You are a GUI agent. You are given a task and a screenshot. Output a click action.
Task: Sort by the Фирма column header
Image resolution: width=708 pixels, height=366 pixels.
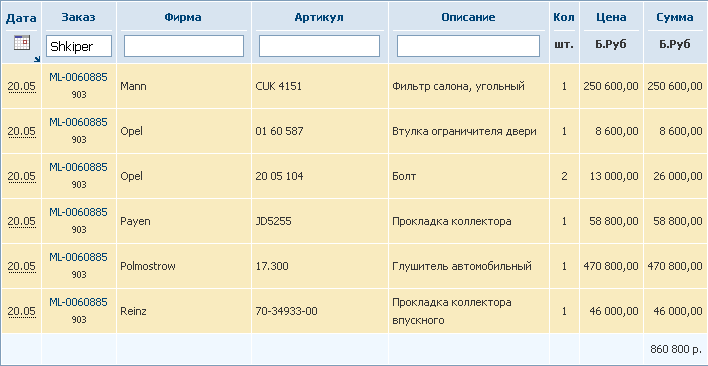coord(183,17)
